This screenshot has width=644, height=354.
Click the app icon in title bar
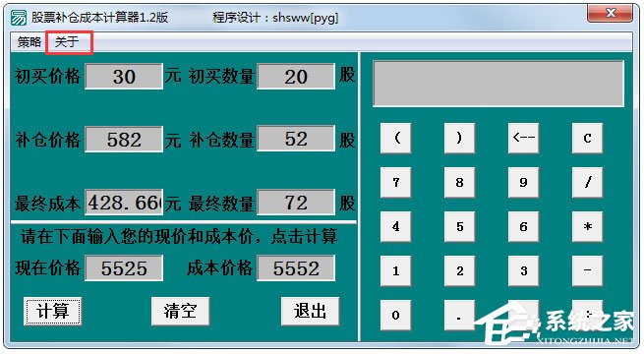click(x=19, y=18)
